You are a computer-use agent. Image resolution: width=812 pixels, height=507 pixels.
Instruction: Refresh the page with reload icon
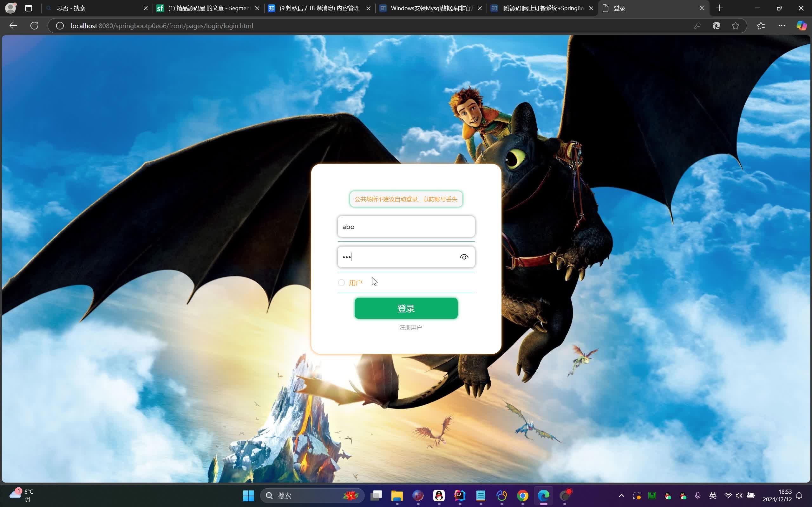coord(34,26)
